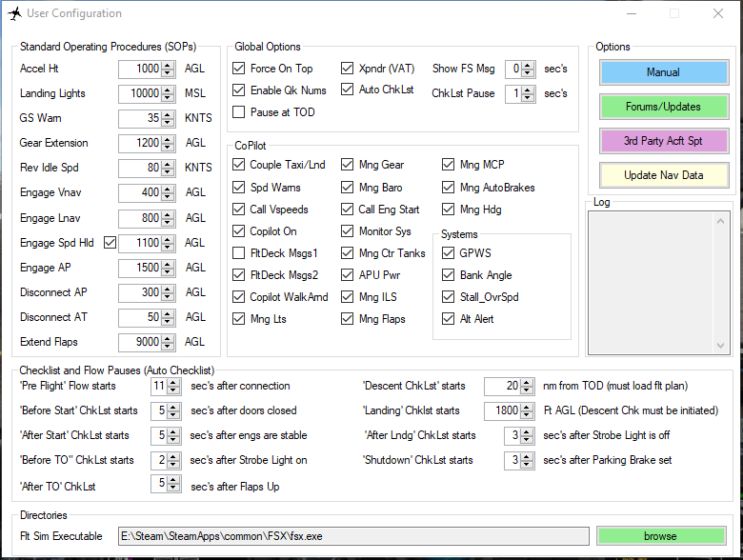The height and width of the screenshot is (560, 743).
Task: Enable FltDeck Msgs1 checkbox
Action: tap(239, 253)
